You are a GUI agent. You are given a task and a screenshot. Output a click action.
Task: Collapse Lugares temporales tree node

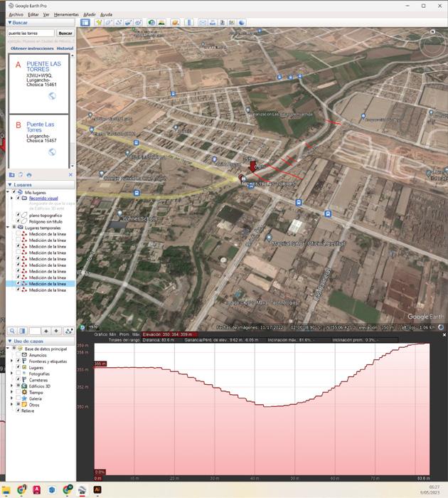(x=8, y=227)
